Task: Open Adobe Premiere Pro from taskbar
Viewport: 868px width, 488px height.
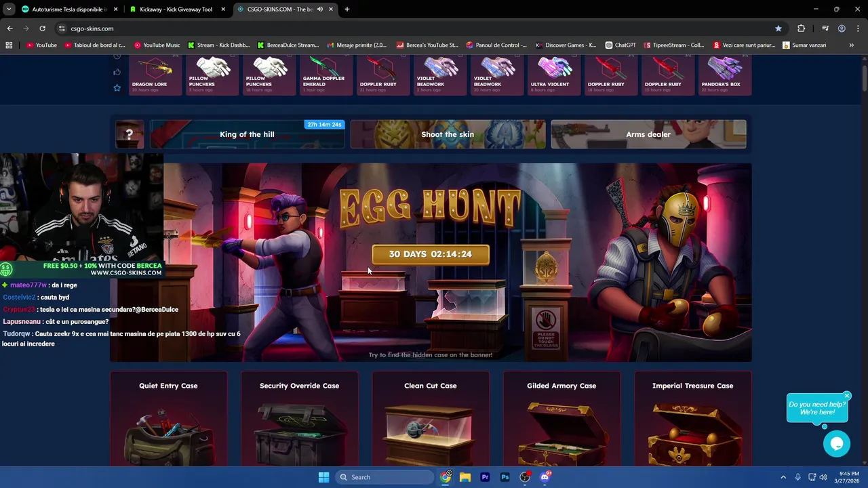Action: 485,477
